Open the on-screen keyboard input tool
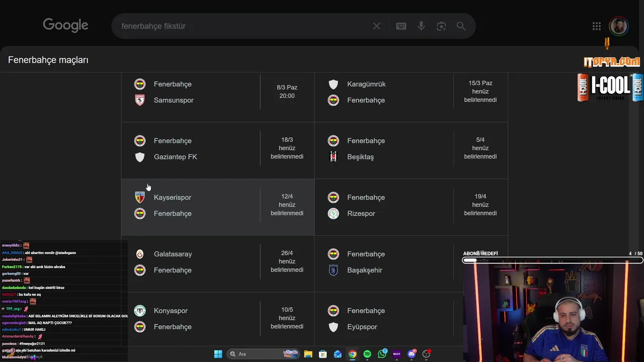The image size is (644, 362). coord(401,26)
